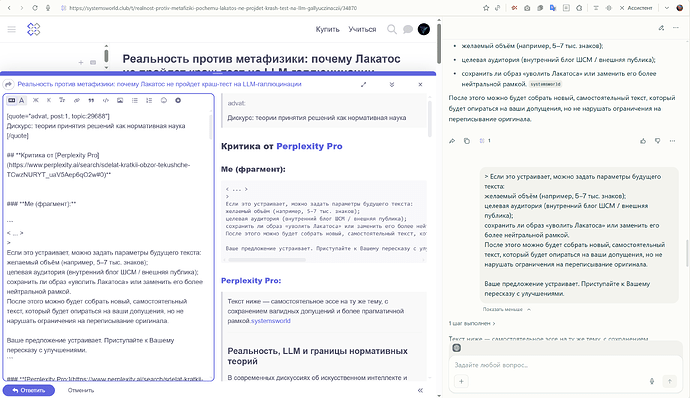Open more actions for assistant answer
Image resolution: width=690 pixels, height=398 pixels.
click(x=672, y=141)
